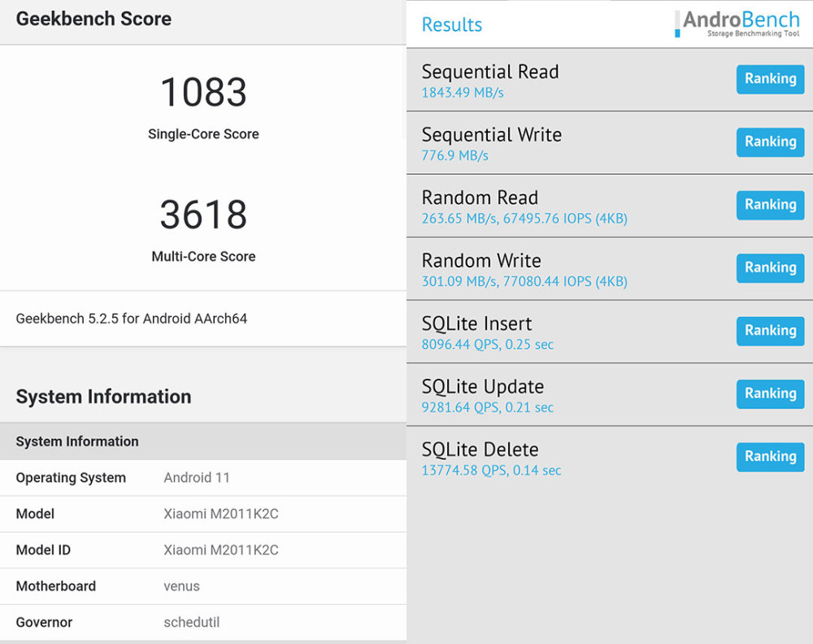Select the venus motherboard value
813x644 pixels.
pos(181,586)
